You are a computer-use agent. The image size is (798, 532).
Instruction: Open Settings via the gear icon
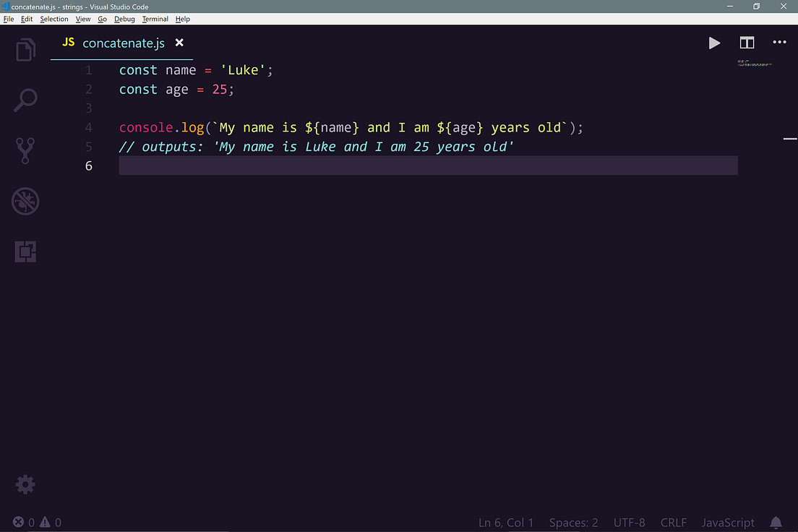click(x=25, y=484)
